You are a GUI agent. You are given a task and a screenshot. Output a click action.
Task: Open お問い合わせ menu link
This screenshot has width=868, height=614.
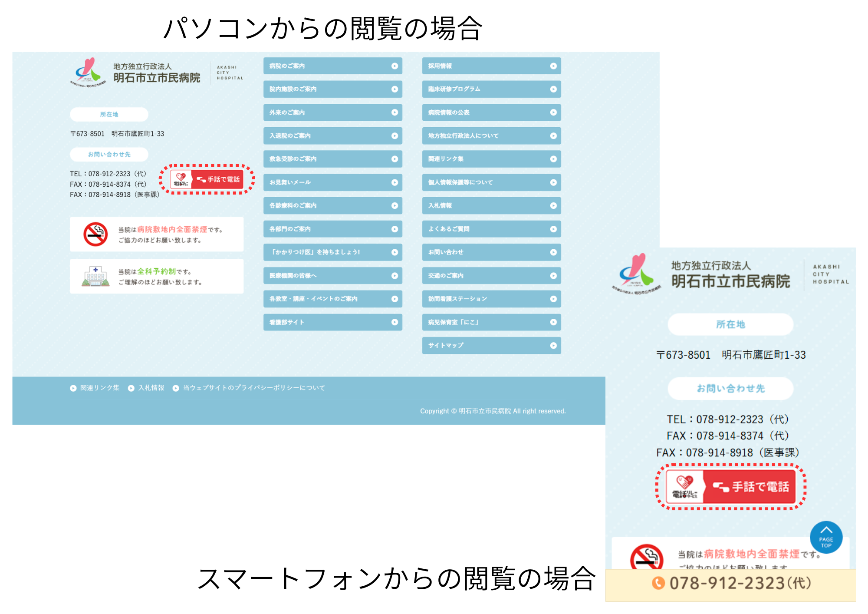(x=491, y=252)
